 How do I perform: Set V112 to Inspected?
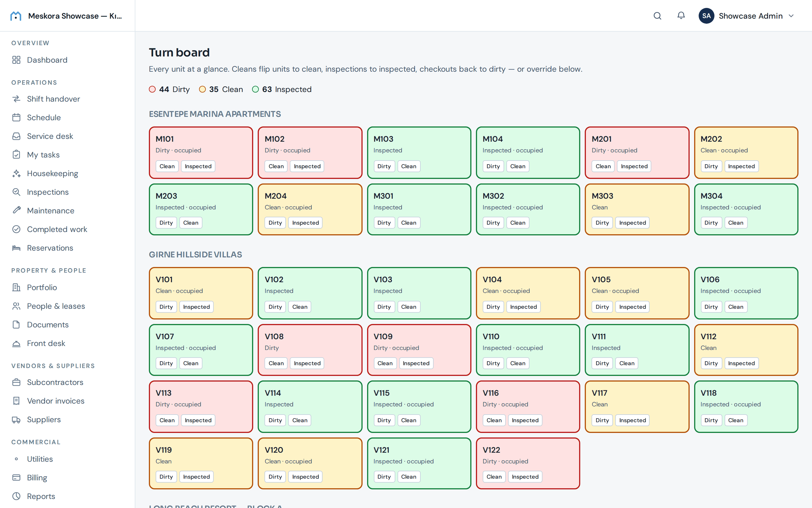[x=741, y=363]
